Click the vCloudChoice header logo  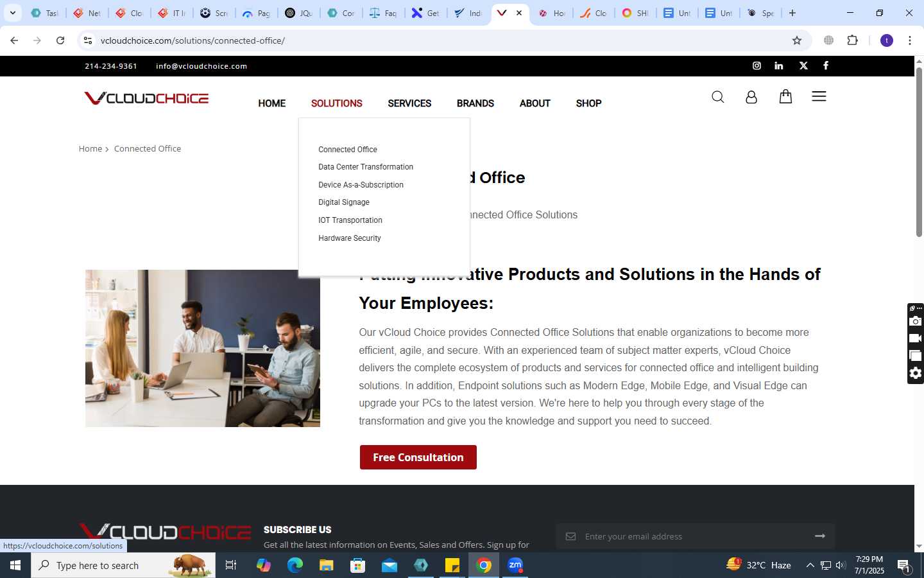(x=146, y=98)
